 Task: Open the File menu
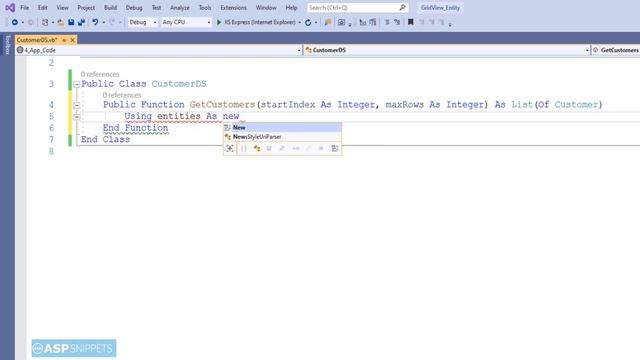tap(24, 8)
